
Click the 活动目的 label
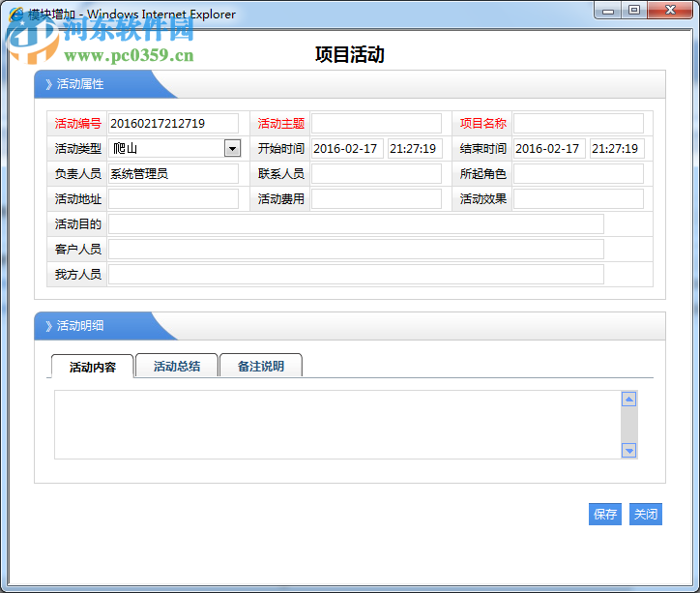77,223
